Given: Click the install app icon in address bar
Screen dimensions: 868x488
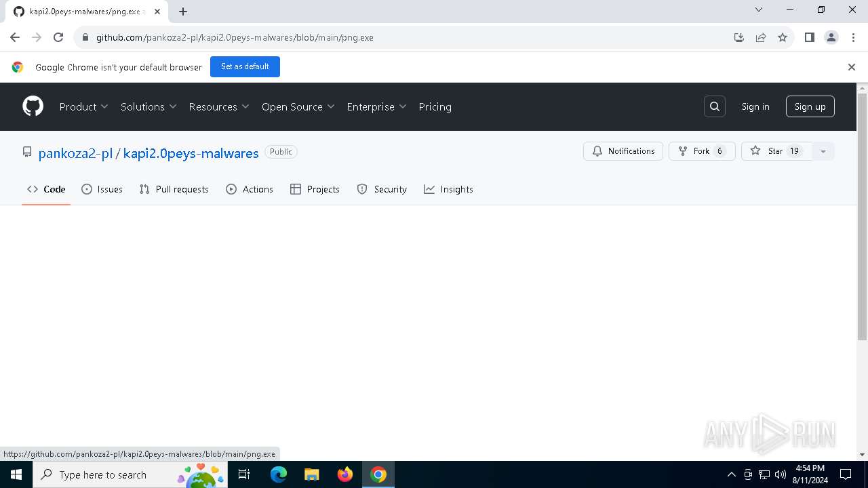Looking at the screenshot, I should click(x=739, y=37).
